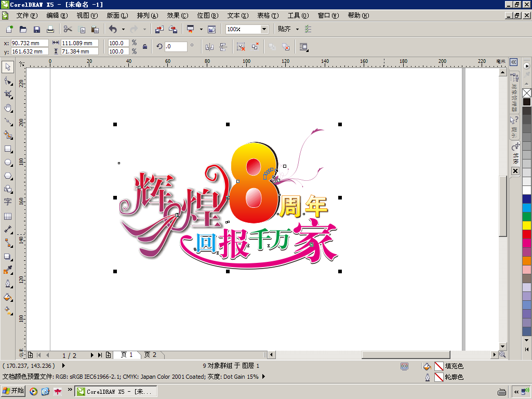
Task: Switch to 页 1 tab
Action: pos(127,355)
